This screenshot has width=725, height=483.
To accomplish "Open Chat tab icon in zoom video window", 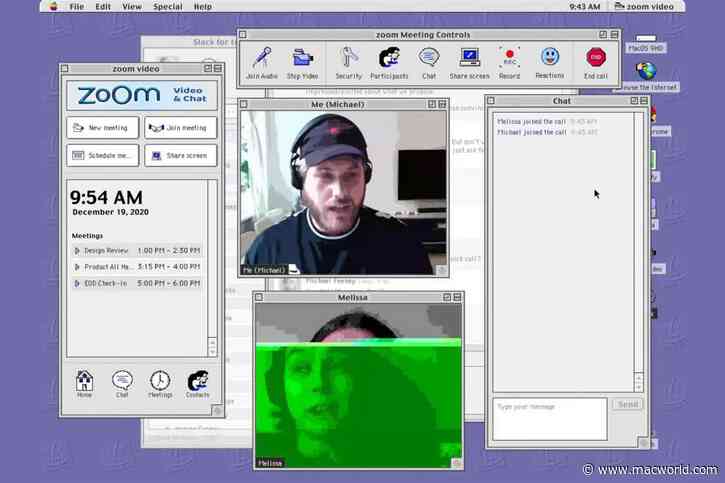I will [x=122, y=380].
